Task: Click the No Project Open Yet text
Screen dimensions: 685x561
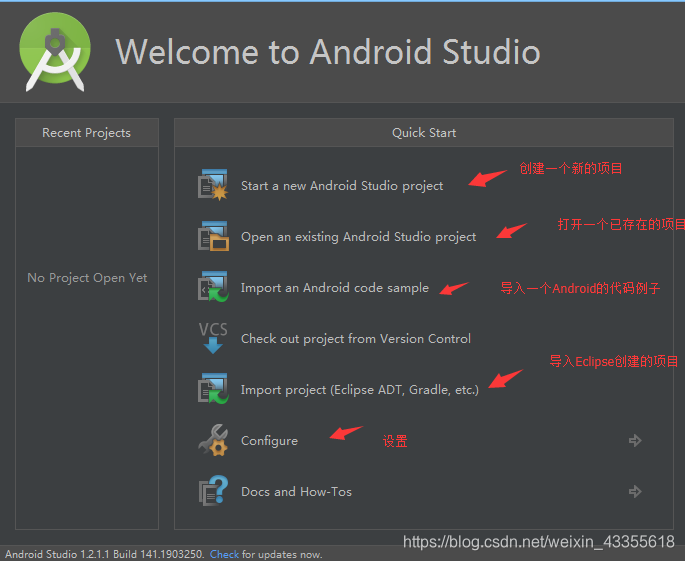Action: (x=87, y=278)
